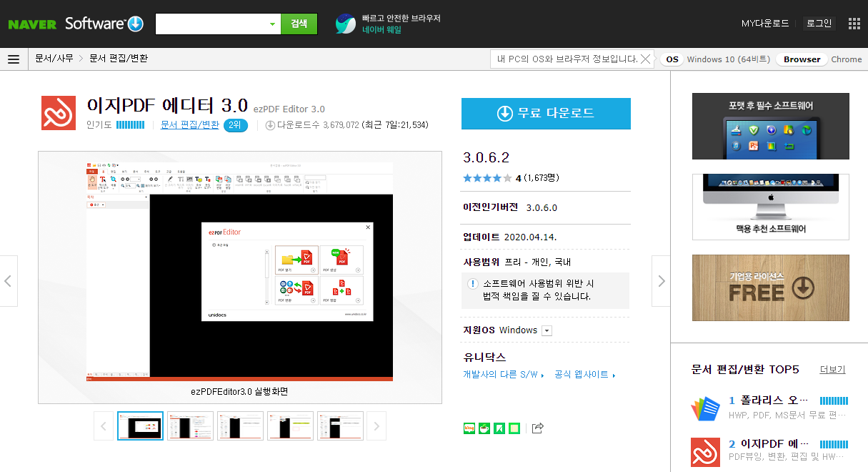Viewport: 868px width, 472px height.
Task: Open 네이버 웨일 link
Action: pos(381,30)
